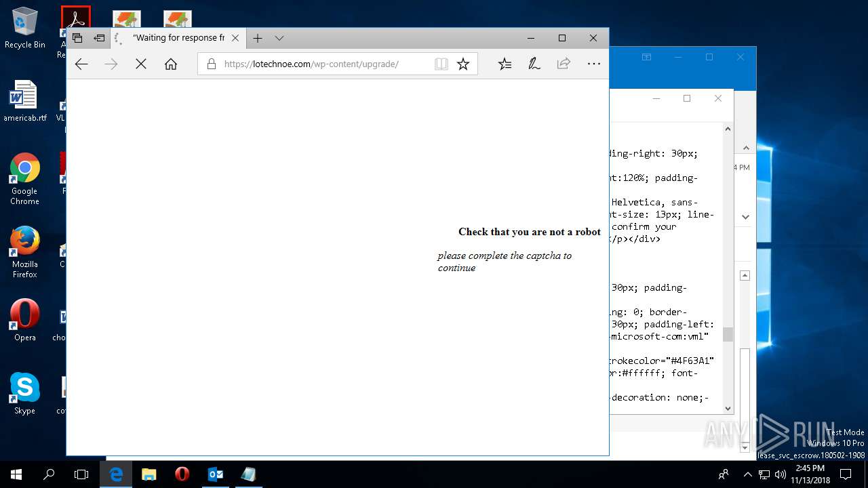Open File Explorer from taskbar
Viewport: 868px width, 488px height.
pos(149,474)
